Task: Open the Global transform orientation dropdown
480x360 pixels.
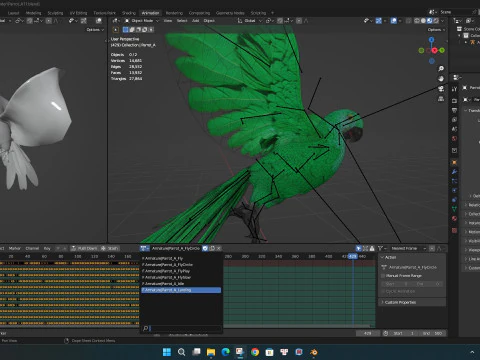Action: click(250, 21)
